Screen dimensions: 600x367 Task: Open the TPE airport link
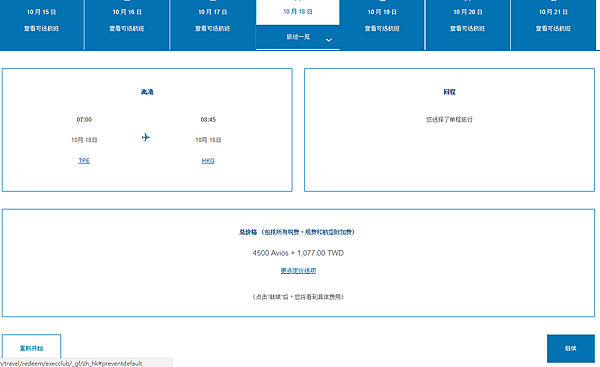pyautogui.click(x=84, y=161)
